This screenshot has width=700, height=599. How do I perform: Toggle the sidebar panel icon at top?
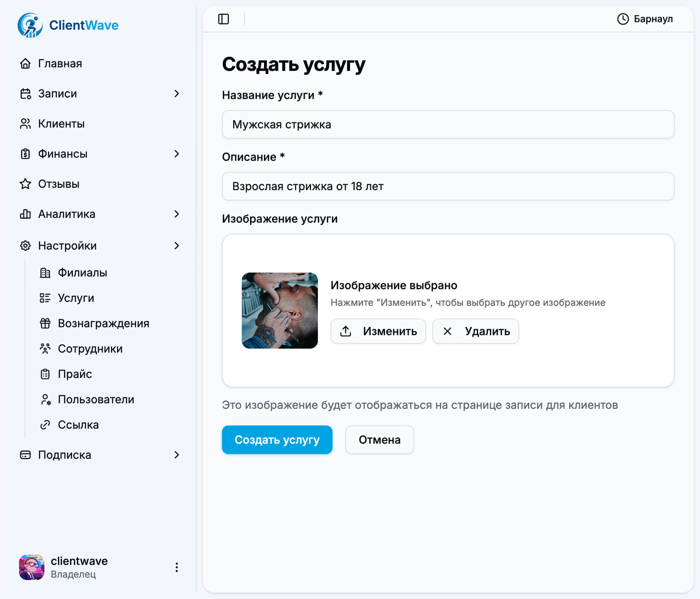click(x=224, y=19)
